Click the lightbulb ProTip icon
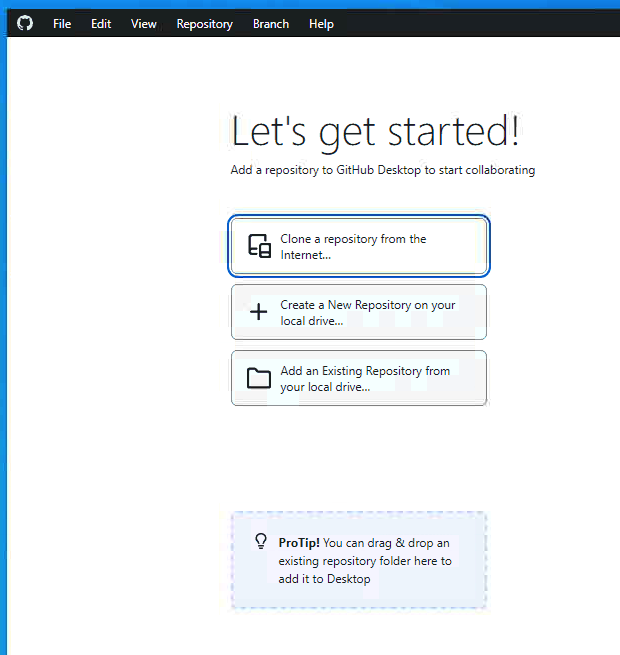Screen dimensions: 620x655 point(261,541)
